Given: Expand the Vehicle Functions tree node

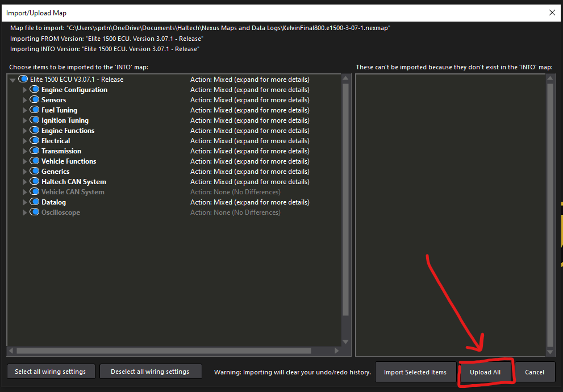Looking at the screenshot, I should tap(24, 161).
